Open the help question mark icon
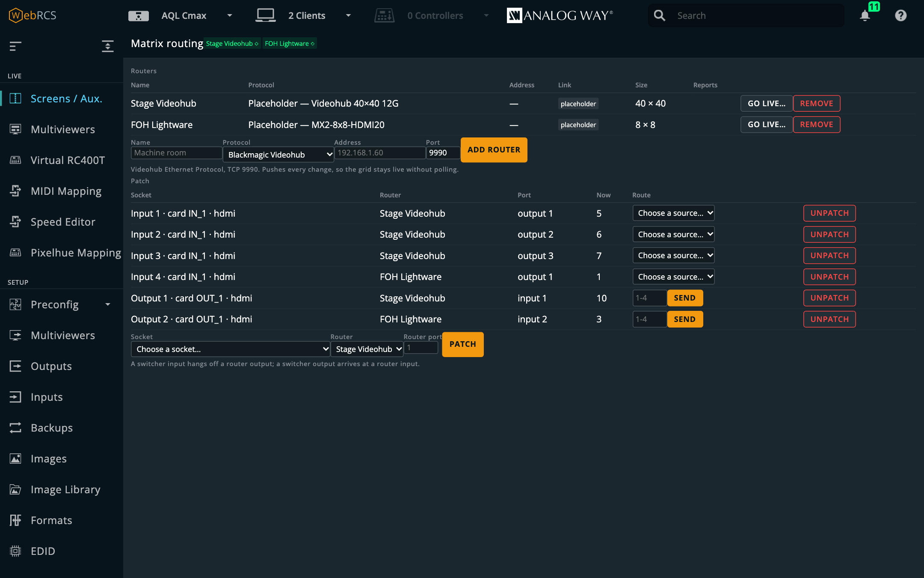 pos(900,16)
